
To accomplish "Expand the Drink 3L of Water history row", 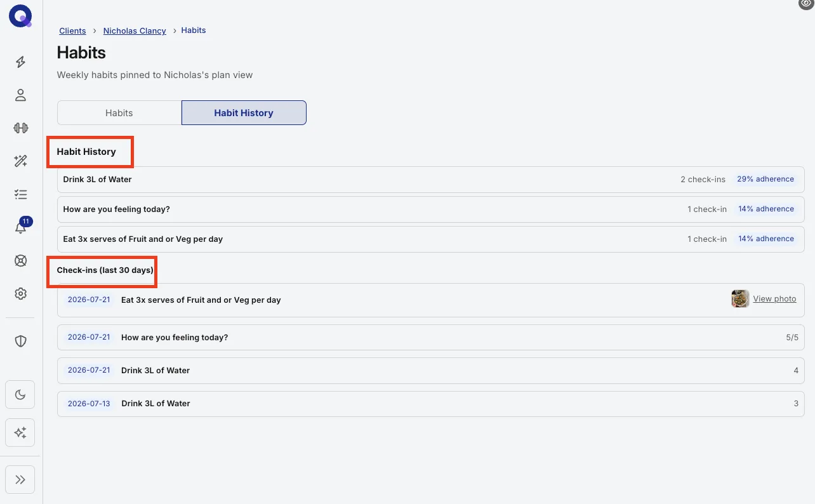I will tap(431, 180).
